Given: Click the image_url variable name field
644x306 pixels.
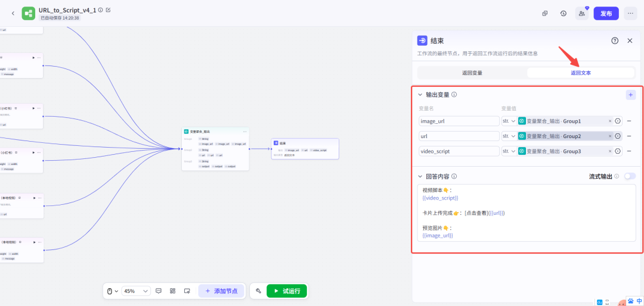Looking at the screenshot, I should [459, 121].
